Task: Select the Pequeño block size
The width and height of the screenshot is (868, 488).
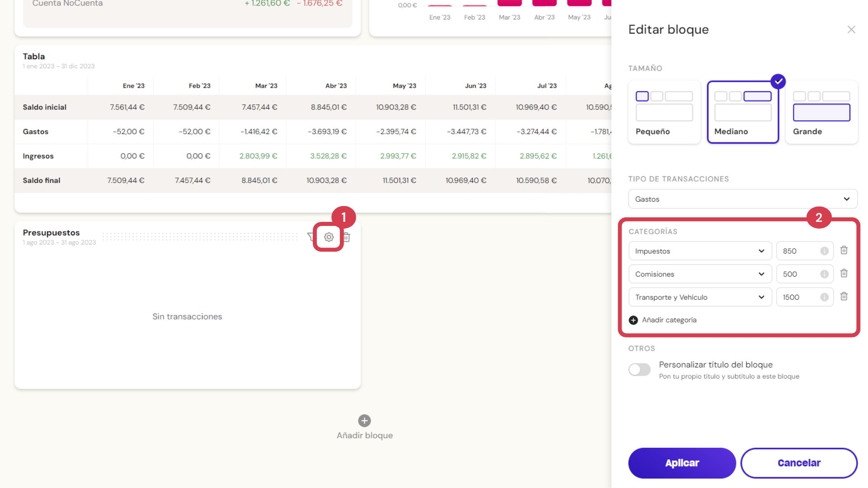Action: point(664,112)
